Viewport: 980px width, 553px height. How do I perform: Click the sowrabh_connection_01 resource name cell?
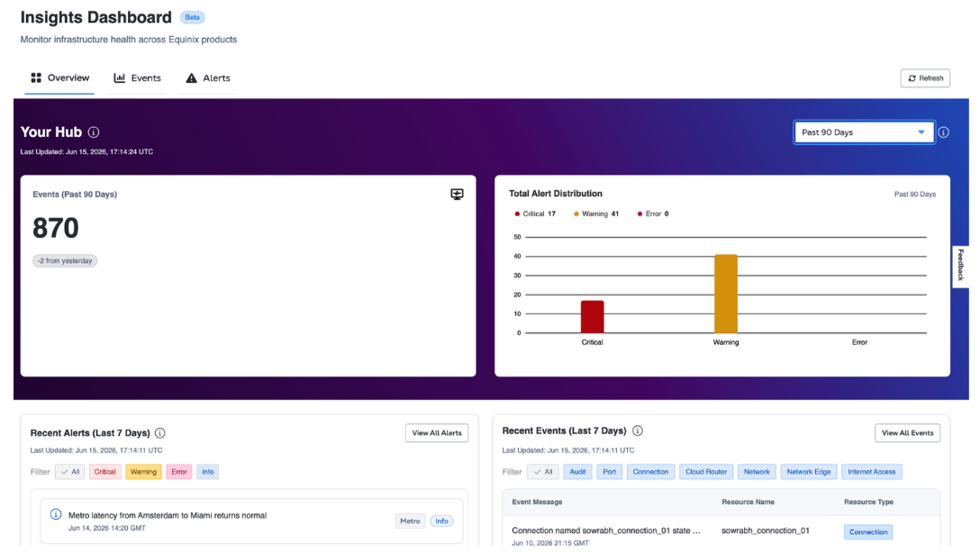click(x=766, y=530)
